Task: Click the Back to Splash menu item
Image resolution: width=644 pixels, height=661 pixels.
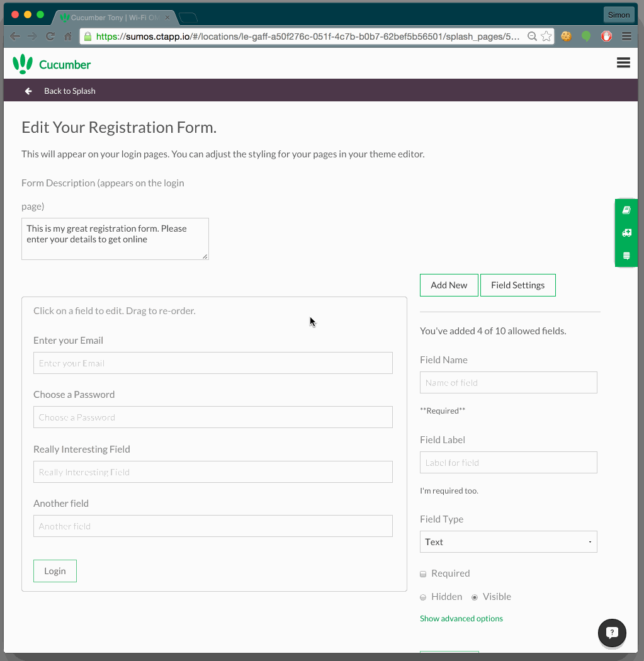Action: click(69, 91)
